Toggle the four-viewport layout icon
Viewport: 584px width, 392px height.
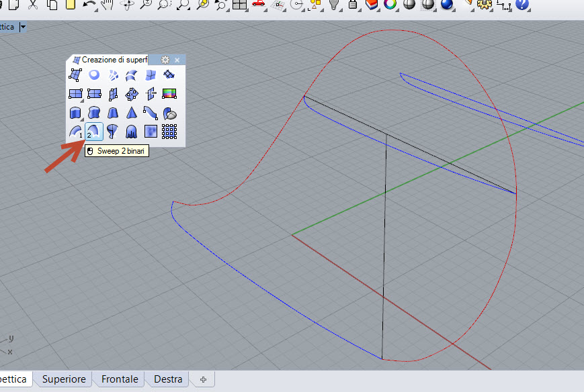[239, 5]
